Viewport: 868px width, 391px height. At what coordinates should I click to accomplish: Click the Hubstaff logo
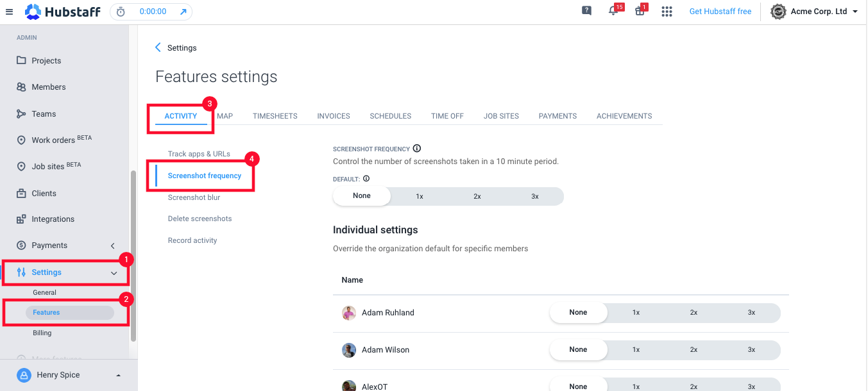click(x=63, y=12)
